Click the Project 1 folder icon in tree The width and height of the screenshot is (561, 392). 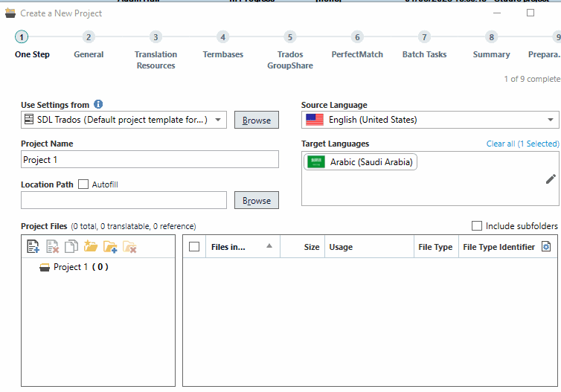click(45, 268)
